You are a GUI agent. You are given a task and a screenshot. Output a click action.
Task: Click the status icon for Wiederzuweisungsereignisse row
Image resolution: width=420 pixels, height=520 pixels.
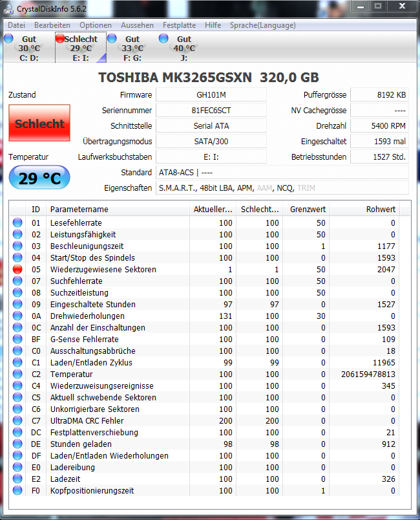(x=17, y=385)
